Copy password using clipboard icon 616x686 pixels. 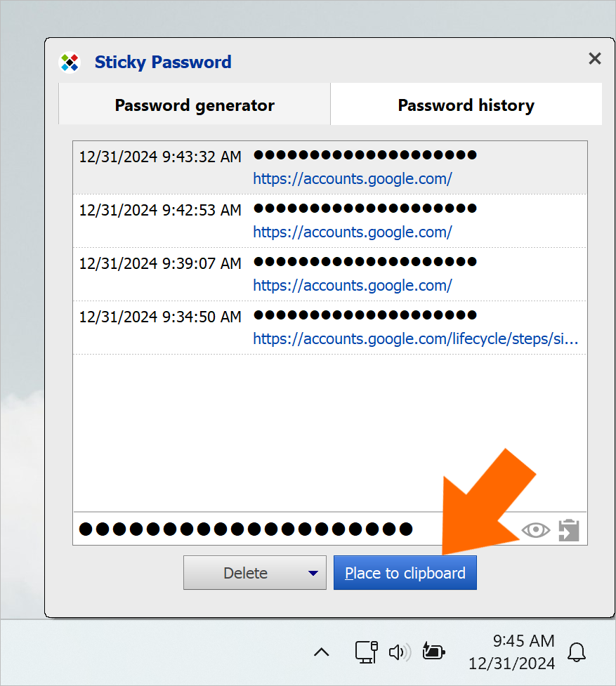(x=569, y=530)
